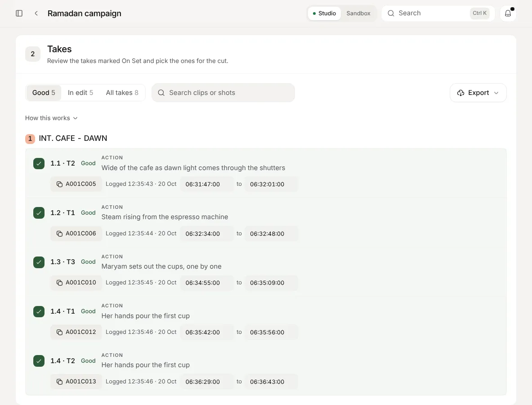Viewport: 532px width, 405px height.
Task: Click the scene heading INT. CAFE - DAWN
Action: [x=73, y=138]
